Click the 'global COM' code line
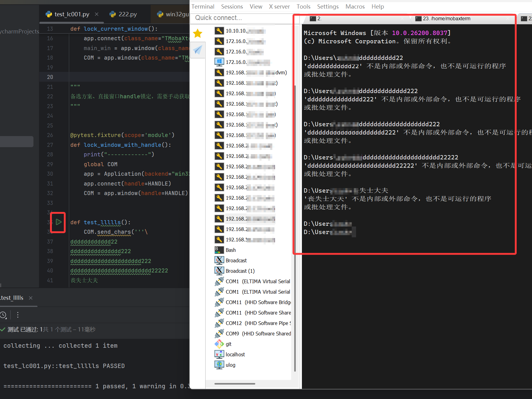 click(x=101, y=164)
